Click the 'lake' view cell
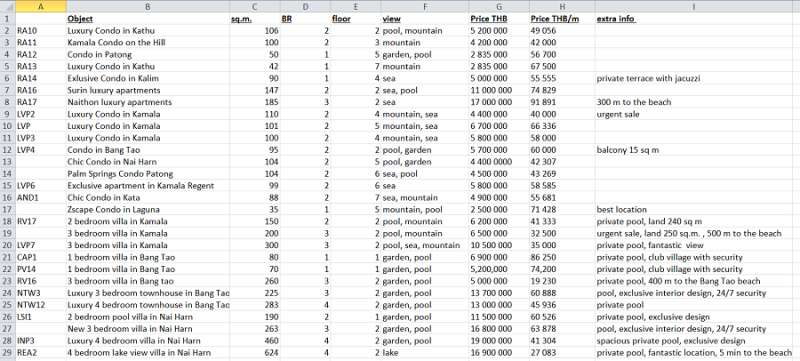The image size is (800, 361). pos(424,352)
